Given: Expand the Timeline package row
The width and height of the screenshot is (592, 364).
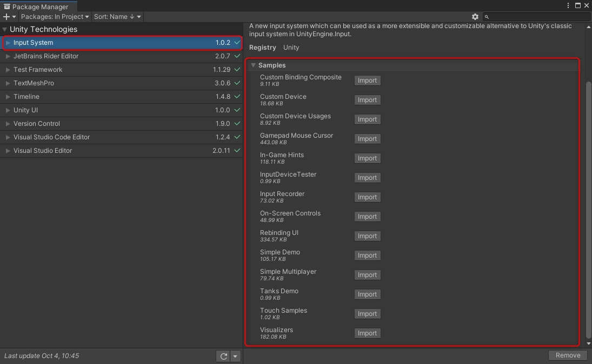Looking at the screenshot, I should (x=8, y=97).
